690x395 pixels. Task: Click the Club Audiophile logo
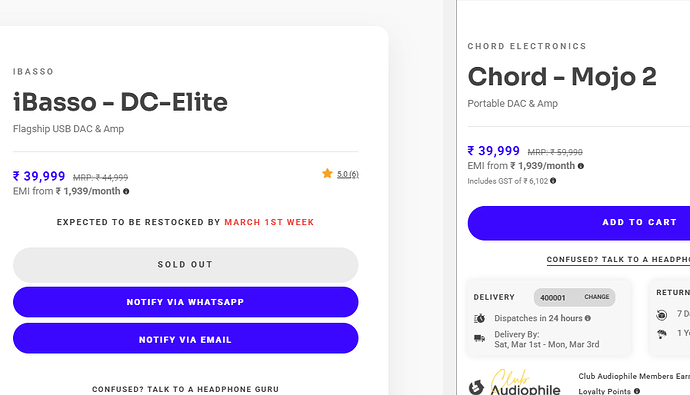pos(514,382)
